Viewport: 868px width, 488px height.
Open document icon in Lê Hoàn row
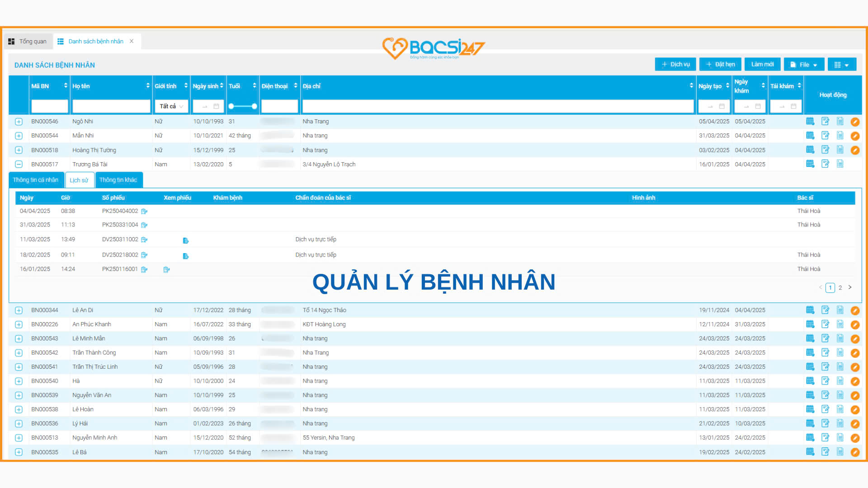[x=840, y=409]
